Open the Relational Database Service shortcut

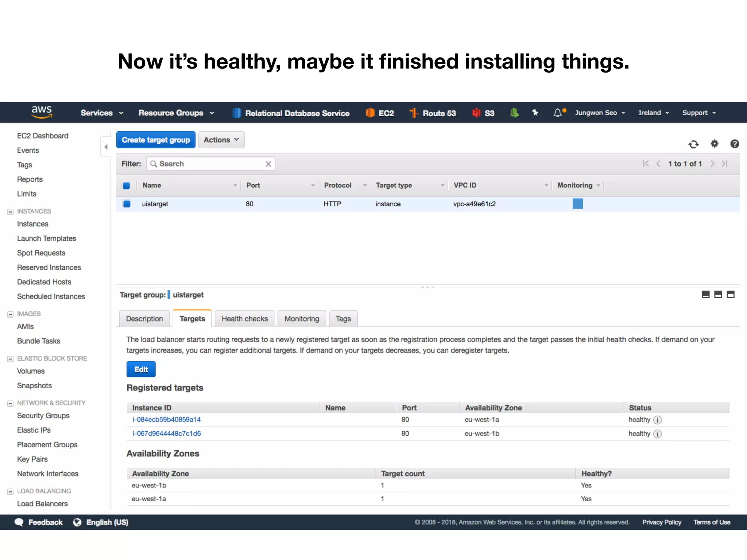coord(291,113)
